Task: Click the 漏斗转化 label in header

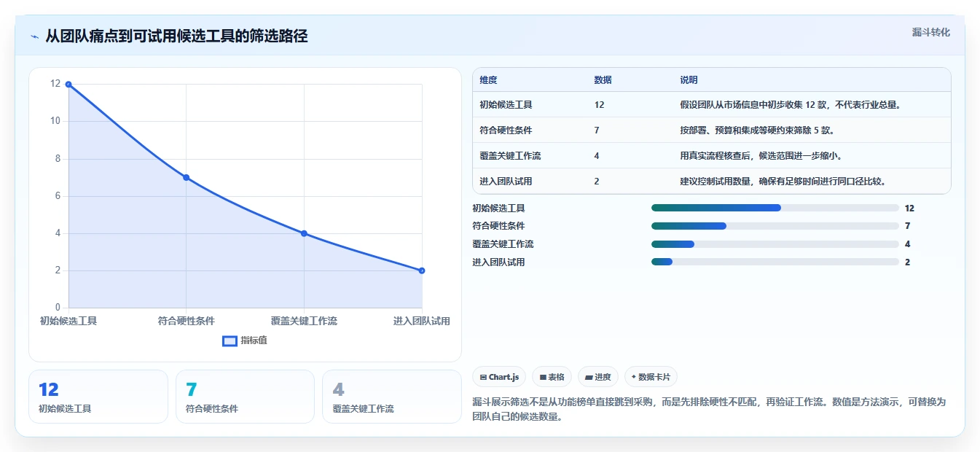Action: click(x=930, y=32)
